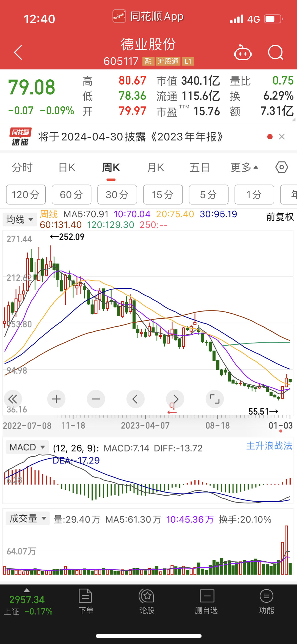This screenshot has width=297, height=644.
Task: Switch to 月K tab
Action: [156, 167]
